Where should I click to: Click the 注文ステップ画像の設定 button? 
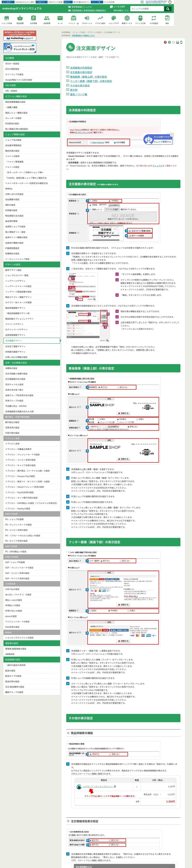pos(140,231)
